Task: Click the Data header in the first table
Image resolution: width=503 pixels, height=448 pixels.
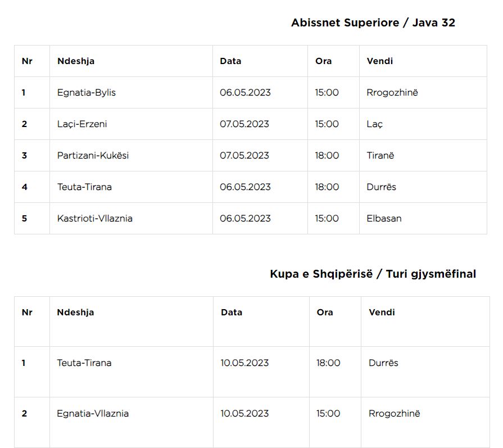Action: [230, 61]
